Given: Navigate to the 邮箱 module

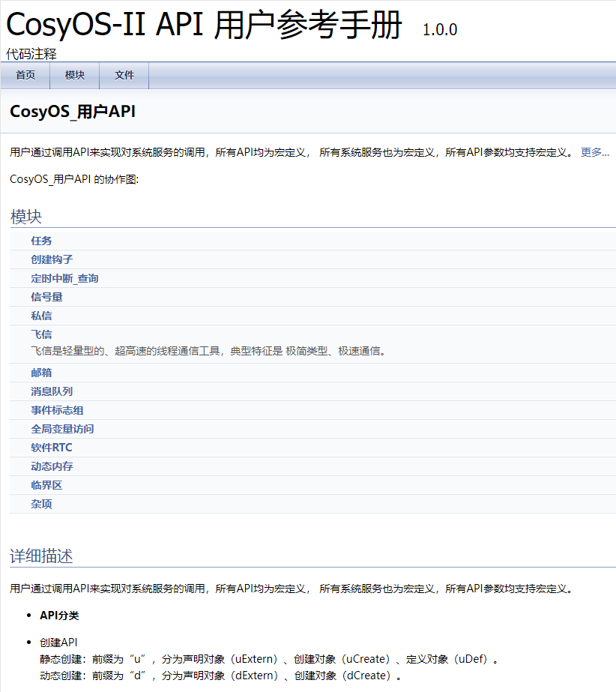Looking at the screenshot, I should point(41,373).
